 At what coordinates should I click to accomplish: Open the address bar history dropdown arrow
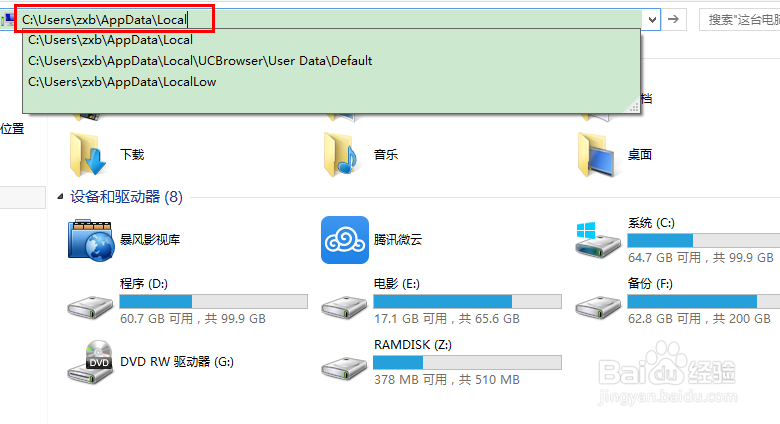(652, 20)
